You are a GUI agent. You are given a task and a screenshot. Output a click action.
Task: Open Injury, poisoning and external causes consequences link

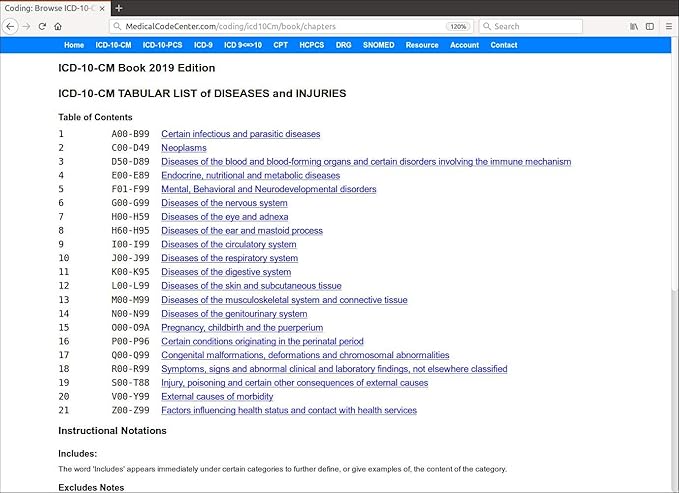tap(295, 383)
